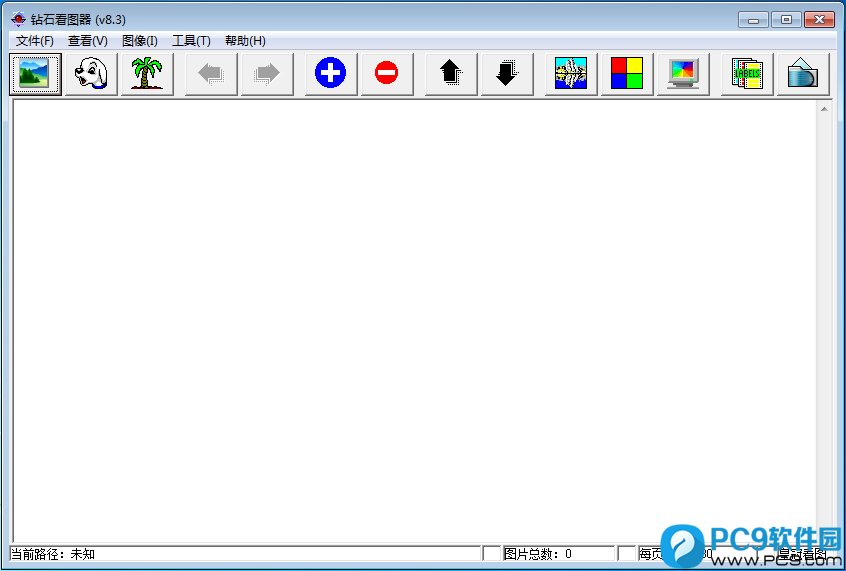Click the grey left arrow button
Screen dimensions: 846x571
click(211, 74)
